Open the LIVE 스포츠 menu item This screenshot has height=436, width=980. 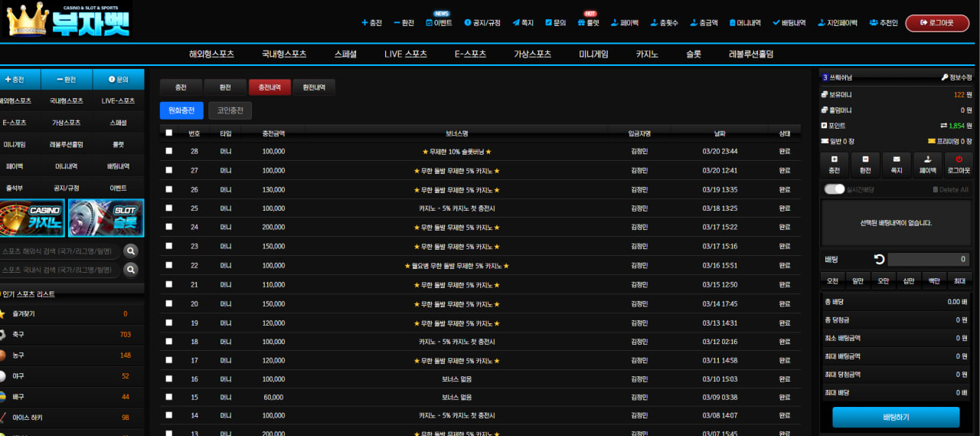[x=406, y=54]
